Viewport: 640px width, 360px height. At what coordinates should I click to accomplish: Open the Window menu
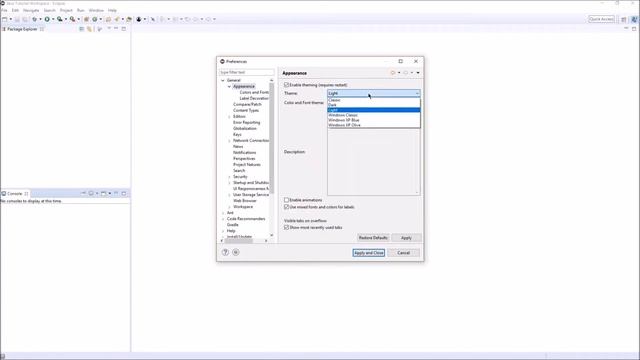coord(96,10)
